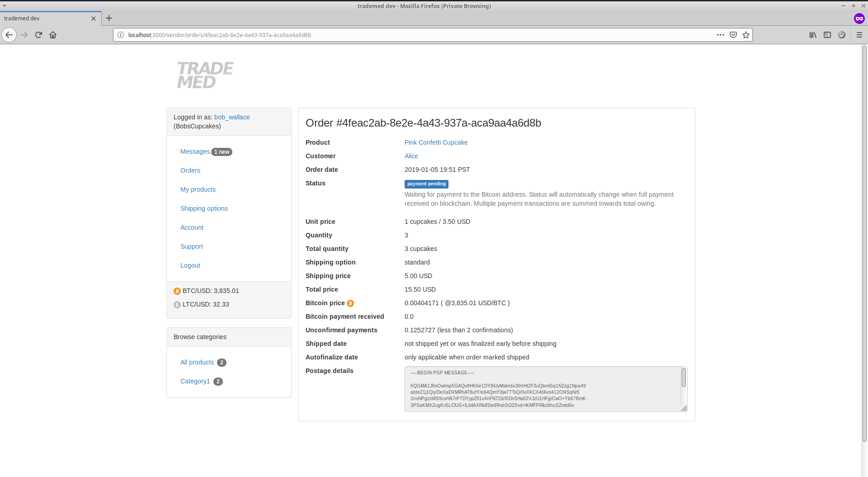
Task: Open the Firefox hamburger menu
Action: [x=859, y=35]
